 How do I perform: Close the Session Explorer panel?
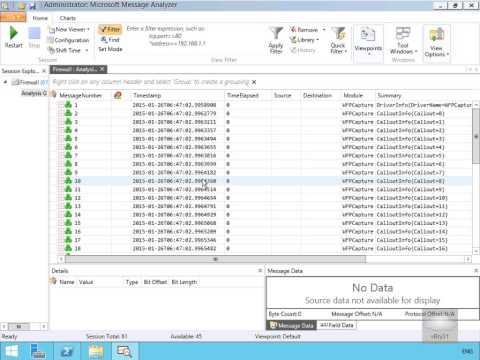tap(44, 71)
